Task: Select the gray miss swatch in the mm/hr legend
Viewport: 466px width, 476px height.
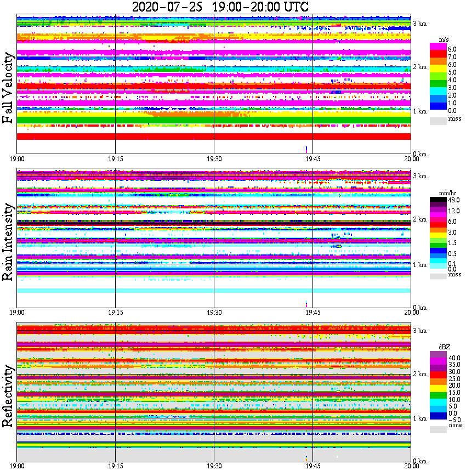Action: (438, 276)
